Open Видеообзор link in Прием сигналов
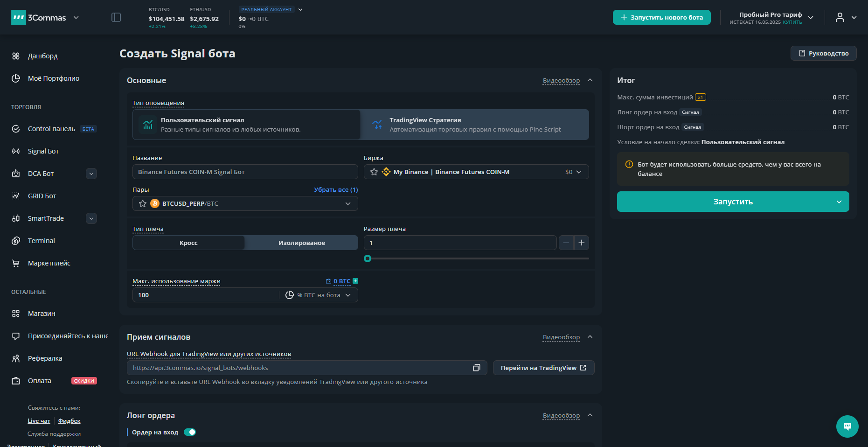Viewport: 868px width, 447px height. coord(561,337)
